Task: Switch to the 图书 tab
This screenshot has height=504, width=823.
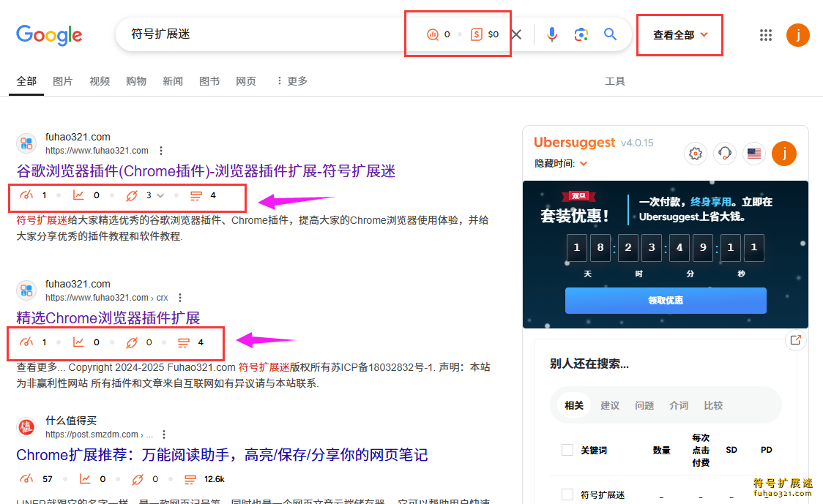Action: tap(209, 81)
